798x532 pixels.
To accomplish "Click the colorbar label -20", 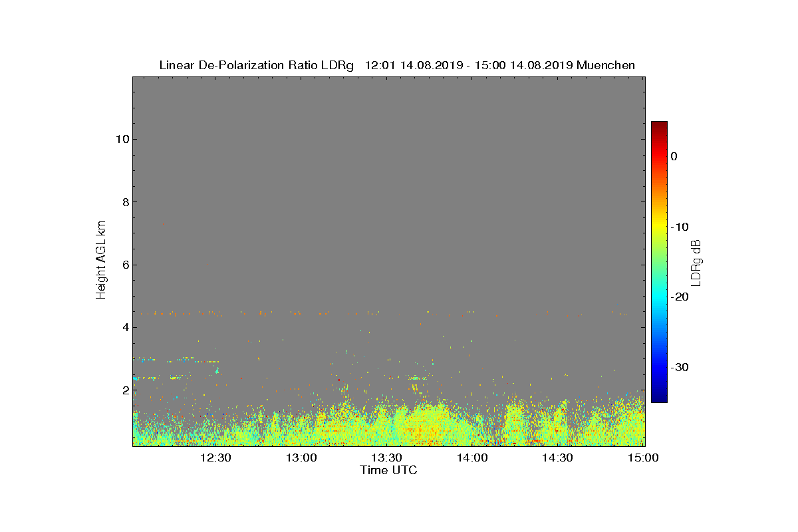I will click(680, 297).
